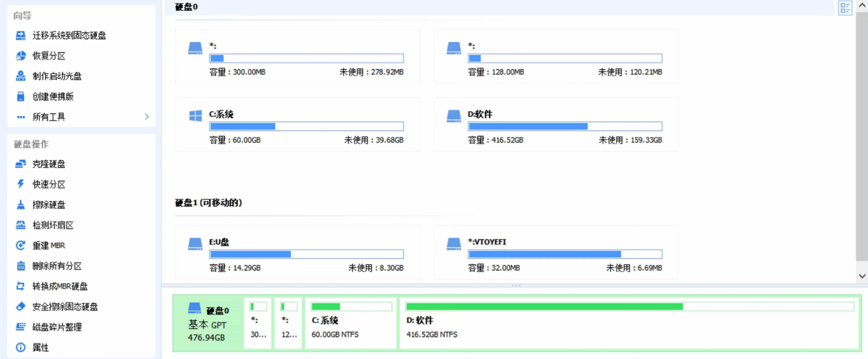
Task: Click the 删除所有分区 trash icon
Action: 21,266
